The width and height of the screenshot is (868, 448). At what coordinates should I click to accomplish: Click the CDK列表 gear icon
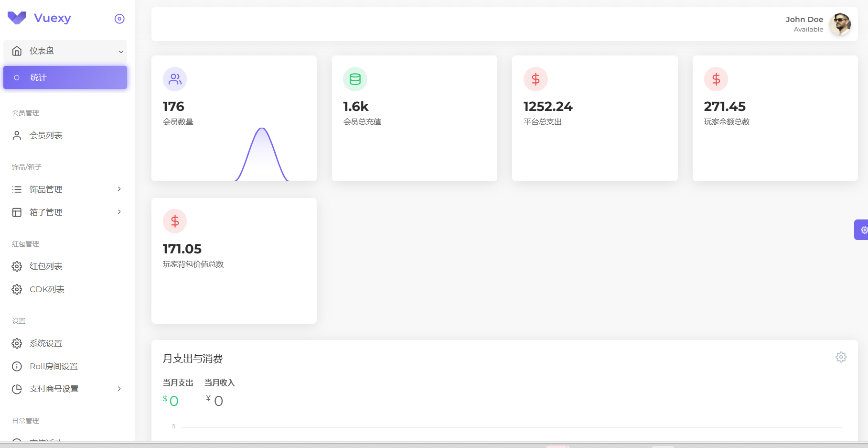click(x=17, y=289)
